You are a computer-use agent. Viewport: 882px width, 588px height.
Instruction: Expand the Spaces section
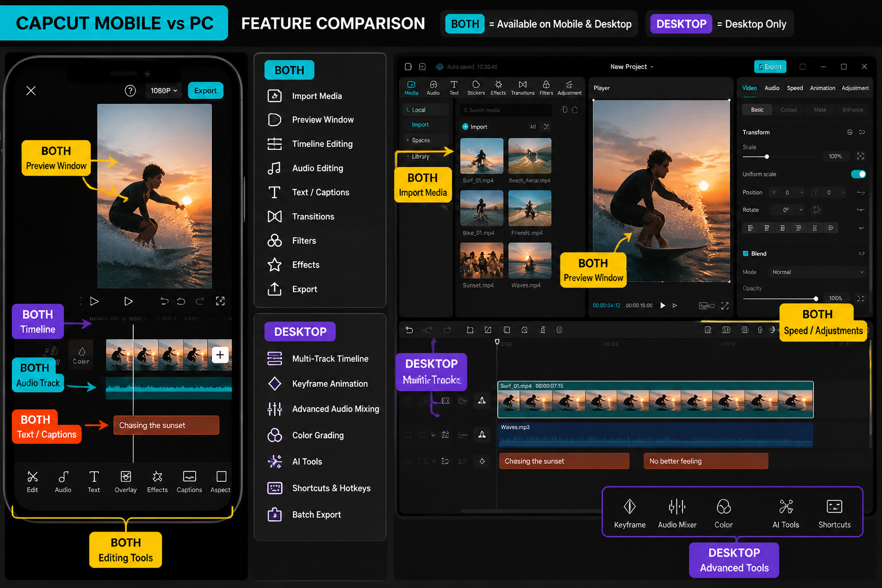pos(425,140)
